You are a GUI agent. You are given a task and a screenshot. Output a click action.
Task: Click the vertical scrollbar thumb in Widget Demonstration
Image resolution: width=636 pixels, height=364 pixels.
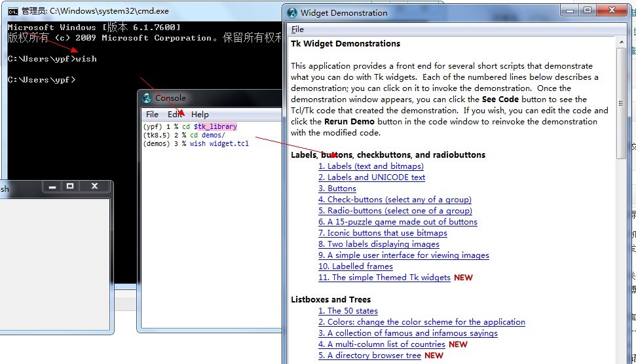622,103
